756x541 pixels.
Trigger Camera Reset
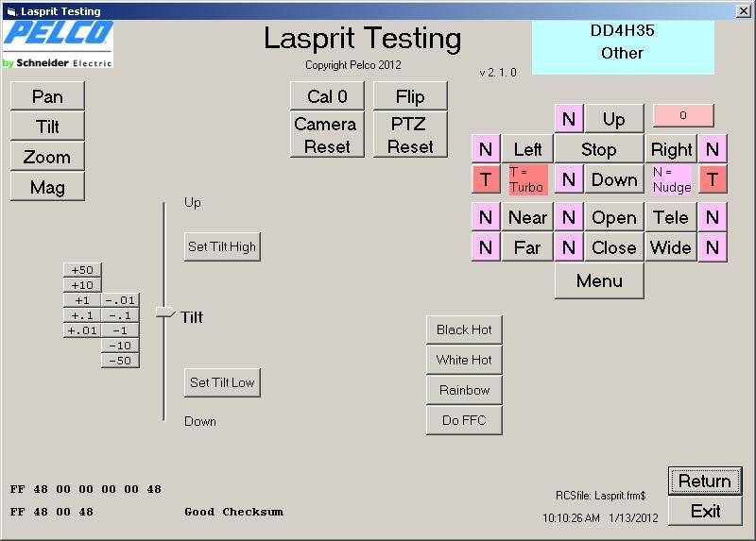[x=327, y=135]
